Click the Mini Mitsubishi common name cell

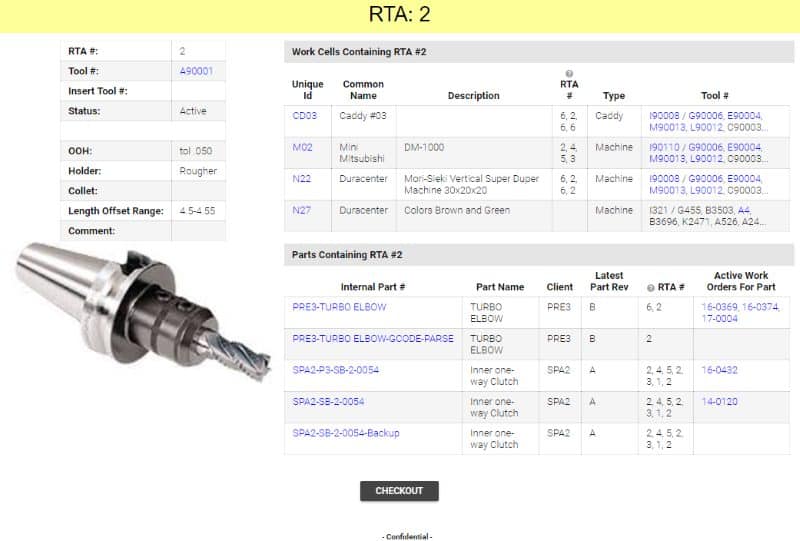coord(362,153)
